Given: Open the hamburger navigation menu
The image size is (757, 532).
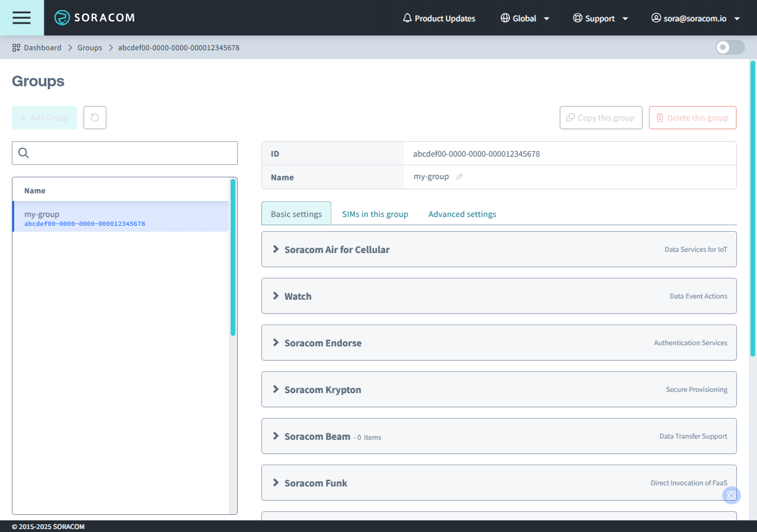Looking at the screenshot, I should (21, 18).
